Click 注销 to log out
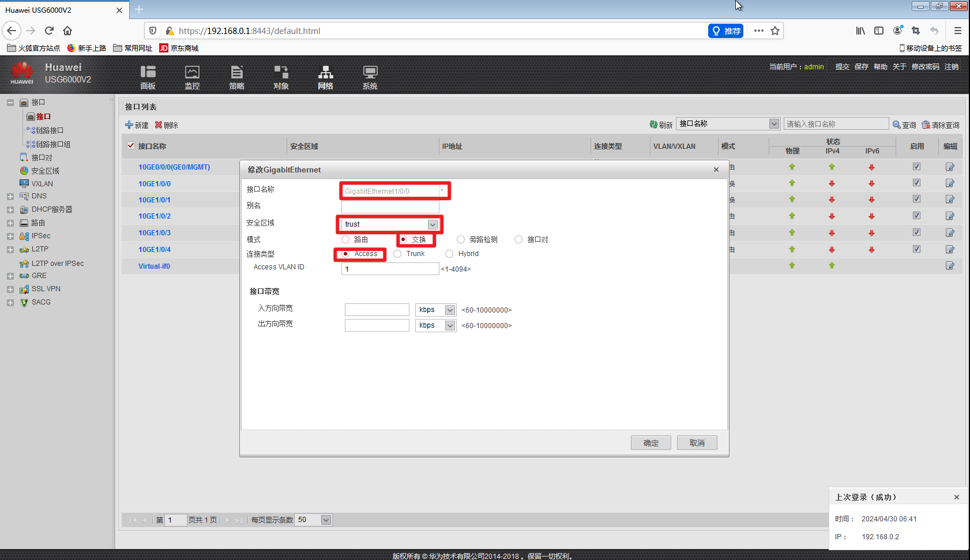The height and width of the screenshot is (560, 970). pyautogui.click(x=952, y=66)
